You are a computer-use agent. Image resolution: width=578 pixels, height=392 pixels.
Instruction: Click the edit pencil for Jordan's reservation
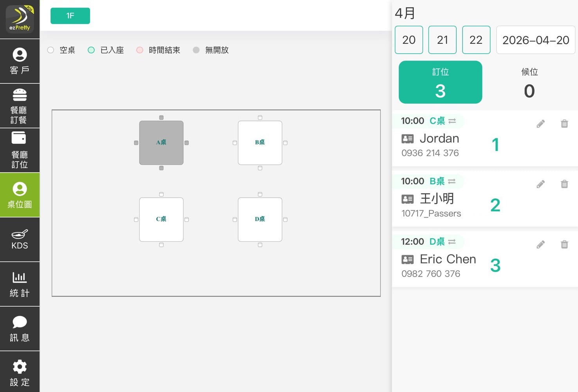coord(540,124)
